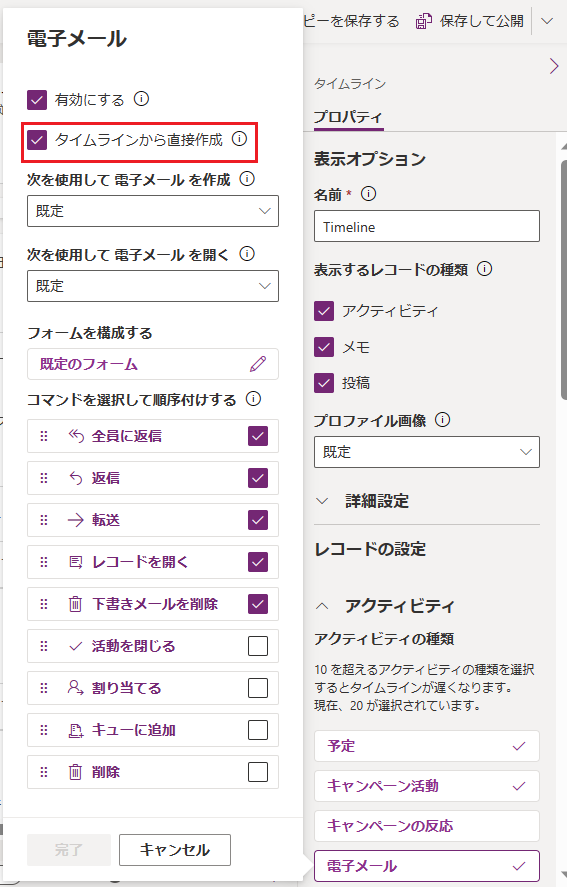Click the forward arrow icon for 転送

coord(76,520)
